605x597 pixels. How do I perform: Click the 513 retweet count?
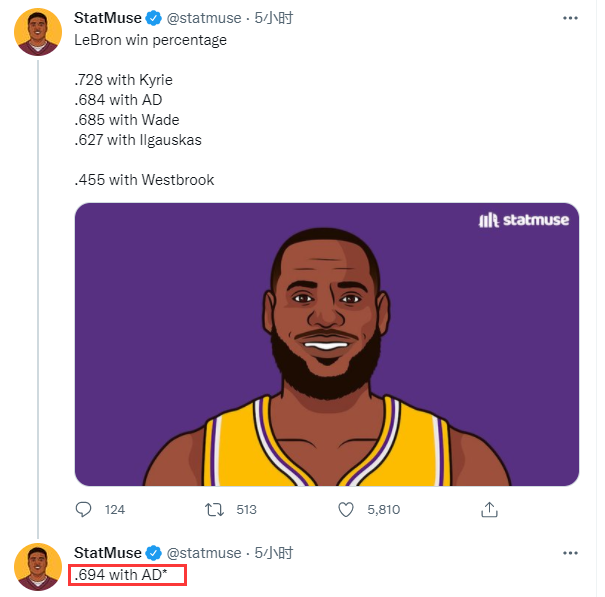(246, 510)
